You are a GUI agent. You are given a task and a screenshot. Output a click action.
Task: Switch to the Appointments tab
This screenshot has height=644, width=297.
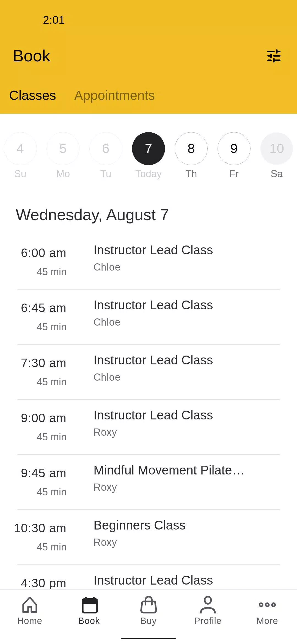pos(114,95)
